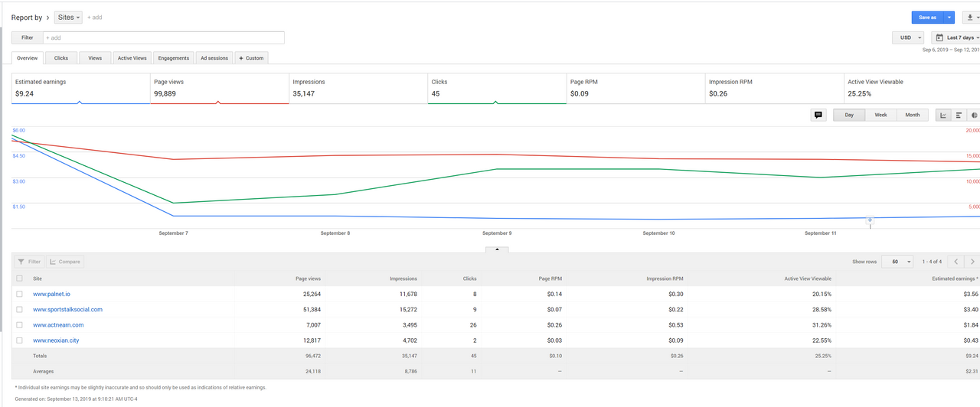Click the download report icon

coord(970,17)
